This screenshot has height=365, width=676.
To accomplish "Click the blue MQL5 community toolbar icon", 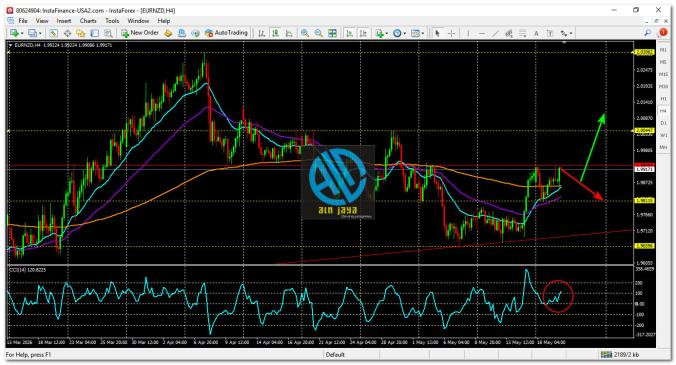I will pyautogui.click(x=182, y=33).
